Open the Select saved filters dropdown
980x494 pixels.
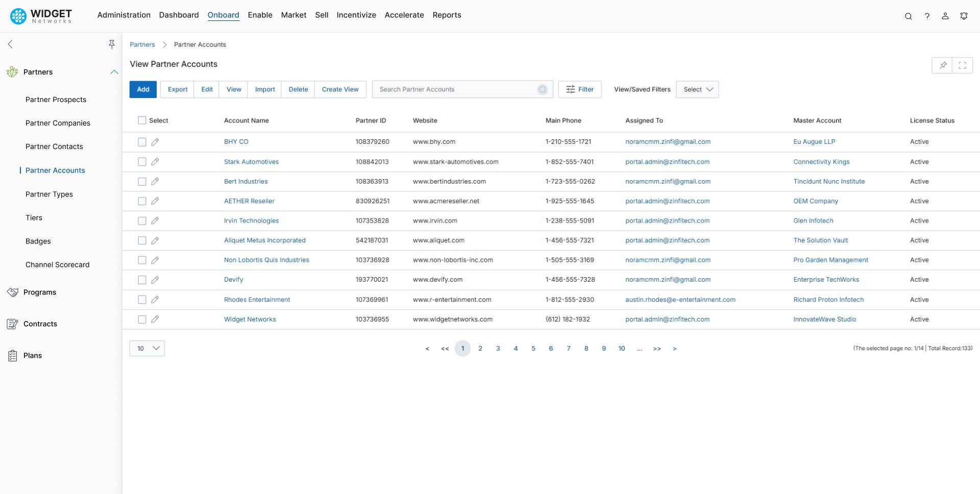697,89
